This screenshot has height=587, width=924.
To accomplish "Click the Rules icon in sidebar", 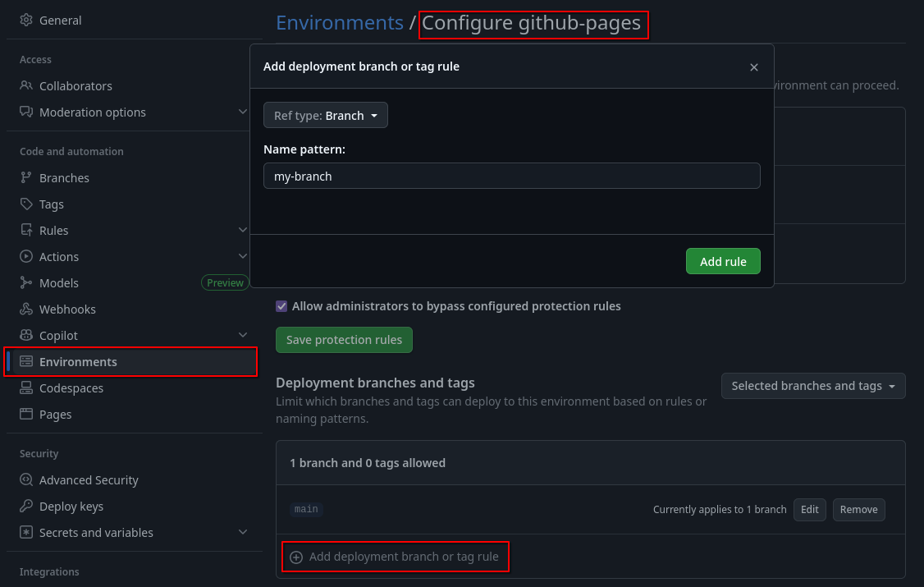I will [26, 230].
